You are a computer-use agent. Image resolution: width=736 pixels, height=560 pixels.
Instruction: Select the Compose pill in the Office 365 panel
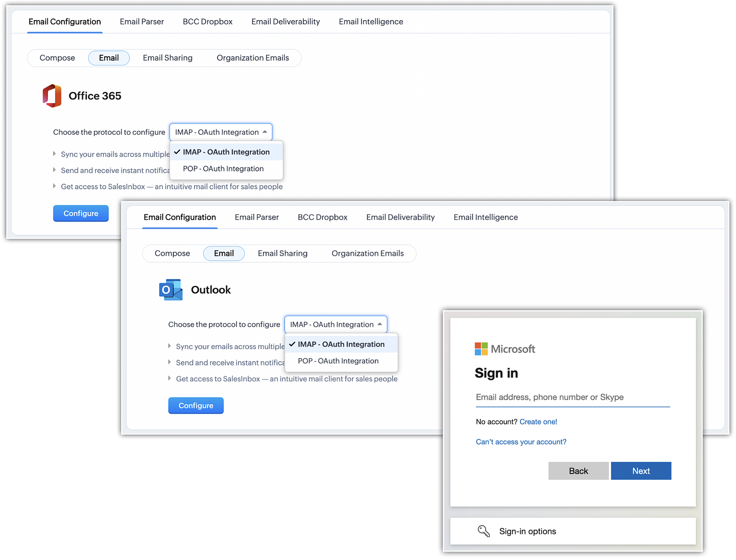[57, 58]
